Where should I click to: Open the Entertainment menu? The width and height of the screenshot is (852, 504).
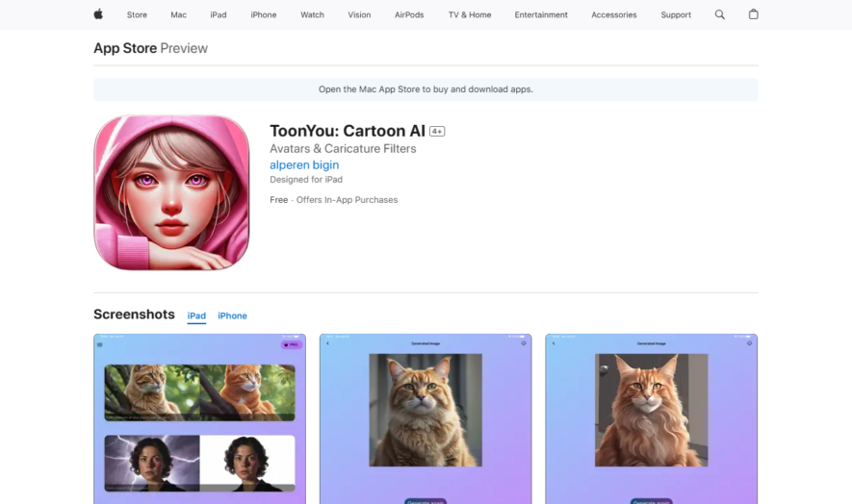point(541,14)
